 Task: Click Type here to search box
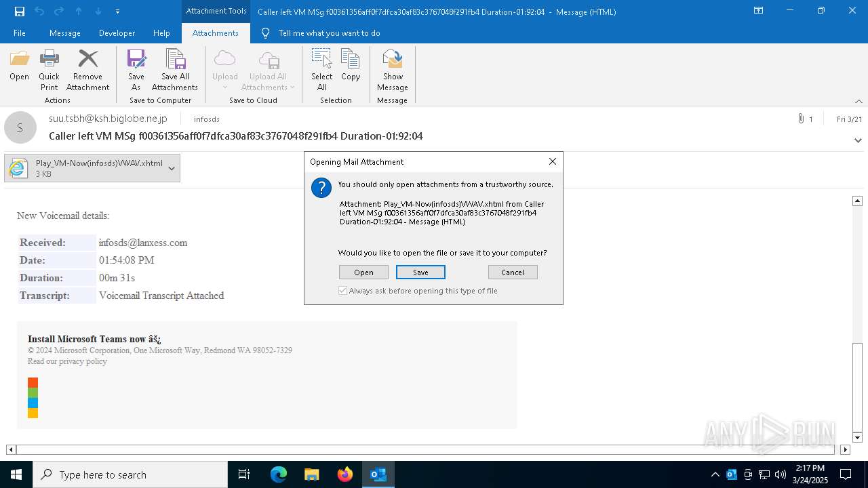[x=130, y=474]
